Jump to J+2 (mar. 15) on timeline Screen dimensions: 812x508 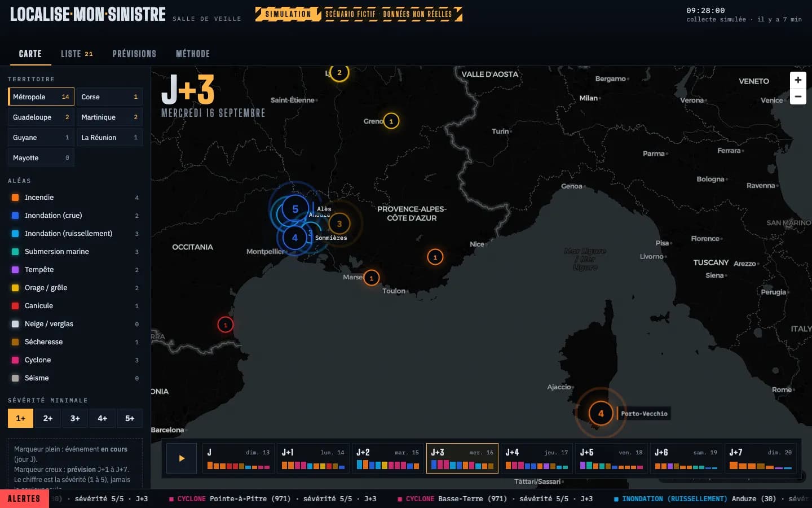pyautogui.click(x=388, y=458)
